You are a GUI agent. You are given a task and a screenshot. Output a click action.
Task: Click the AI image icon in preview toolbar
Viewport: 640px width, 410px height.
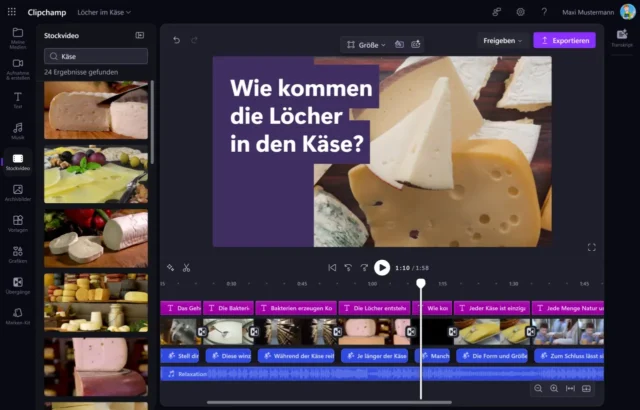point(416,44)
